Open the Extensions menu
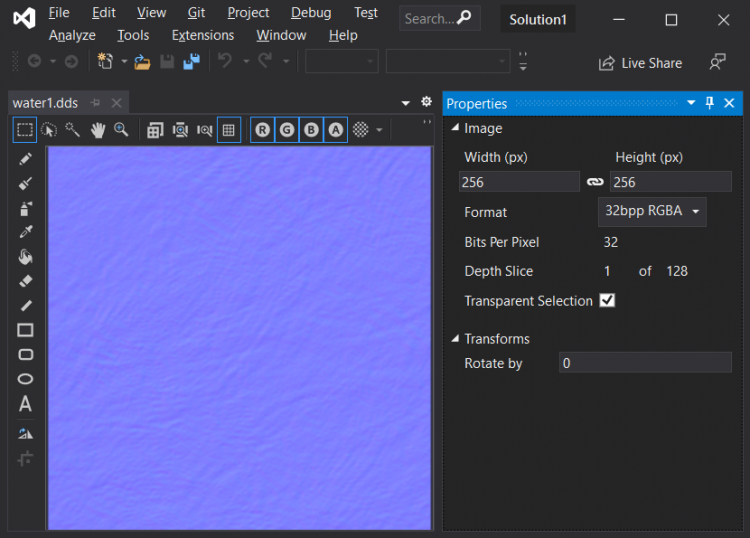The image size is (750, 538). pos(203,35)
